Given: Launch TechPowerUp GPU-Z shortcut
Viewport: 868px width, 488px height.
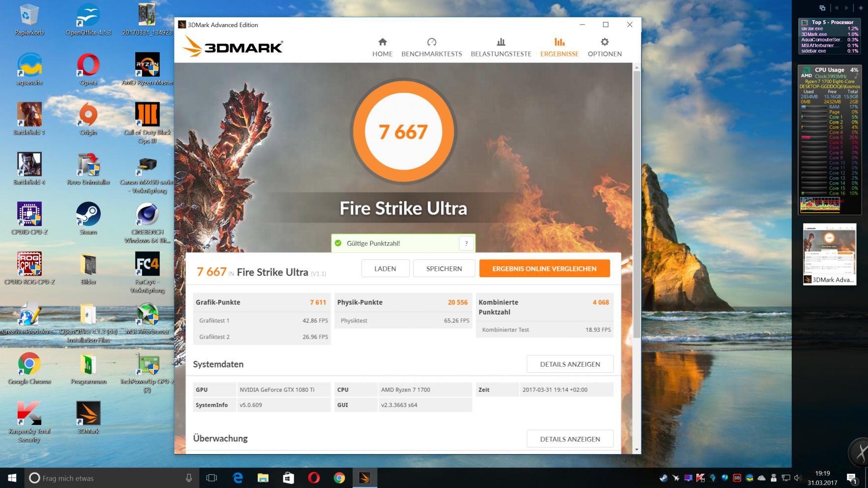Looking at the screenshot, I should 148,372.
